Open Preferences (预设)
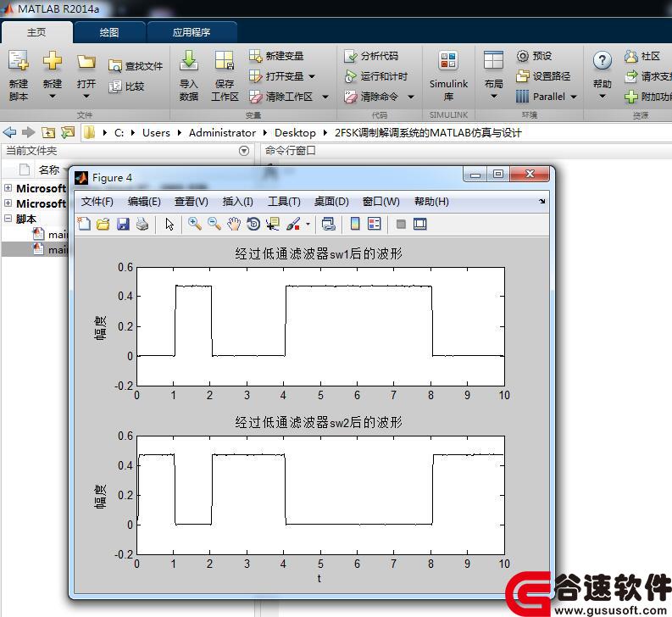 (534, 56)
